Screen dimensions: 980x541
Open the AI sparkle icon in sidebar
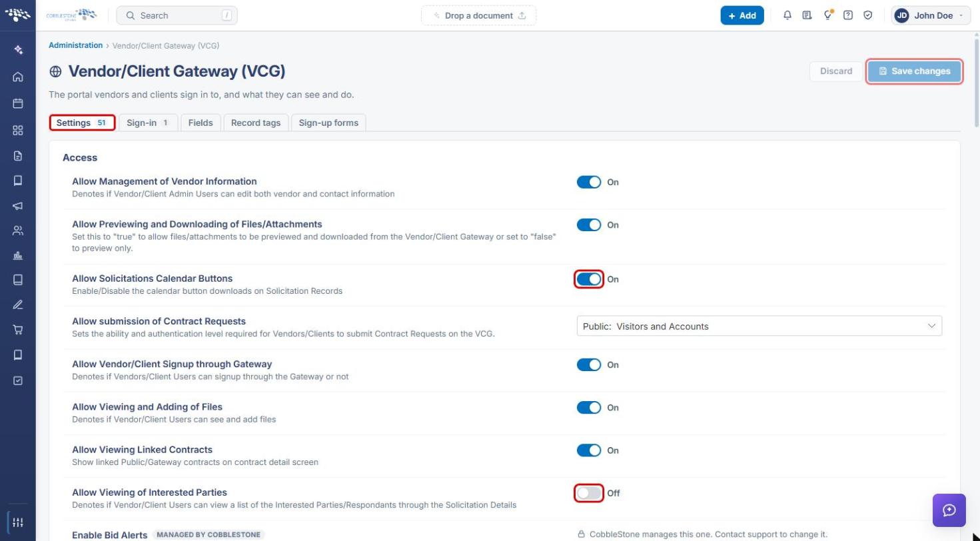point(18,50)
